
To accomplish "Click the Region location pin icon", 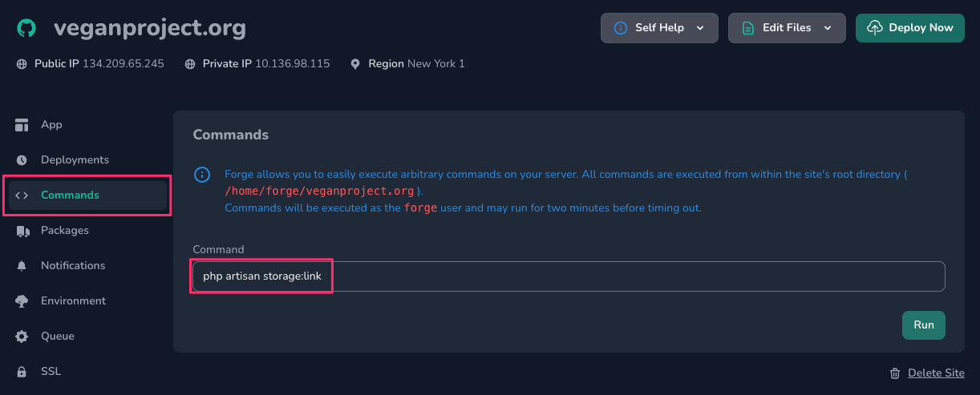I will coord(355,64).
